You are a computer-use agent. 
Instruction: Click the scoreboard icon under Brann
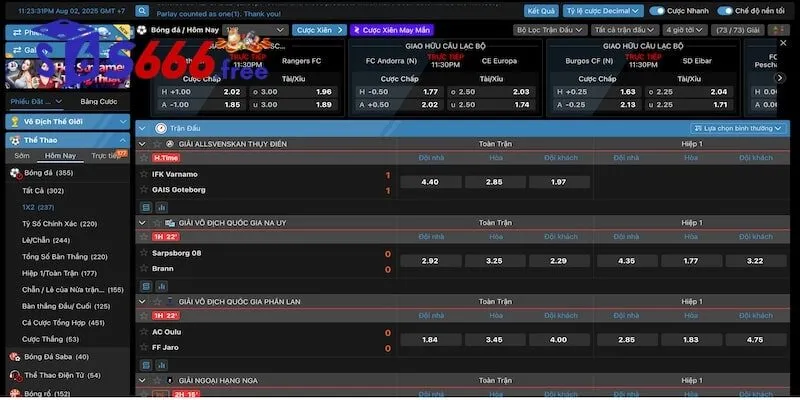(x=145, y=284)
